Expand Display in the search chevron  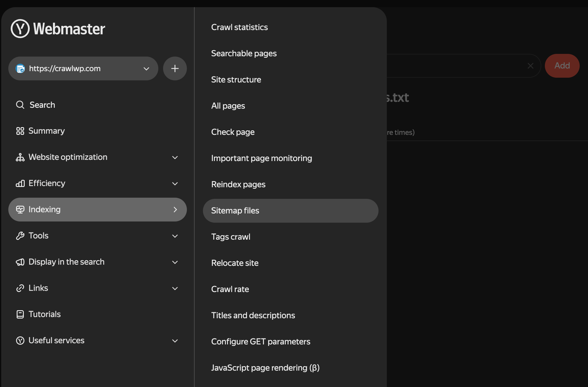(175, 262)
